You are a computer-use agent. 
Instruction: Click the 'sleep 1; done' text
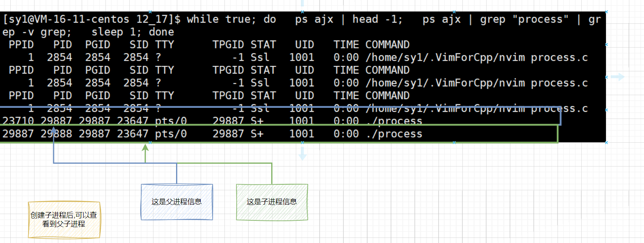(133, 32)
